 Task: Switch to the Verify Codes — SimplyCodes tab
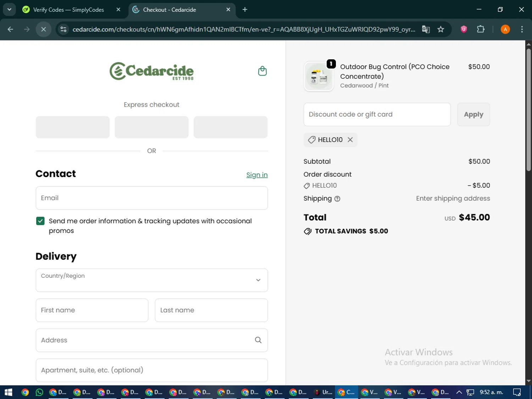68,10
